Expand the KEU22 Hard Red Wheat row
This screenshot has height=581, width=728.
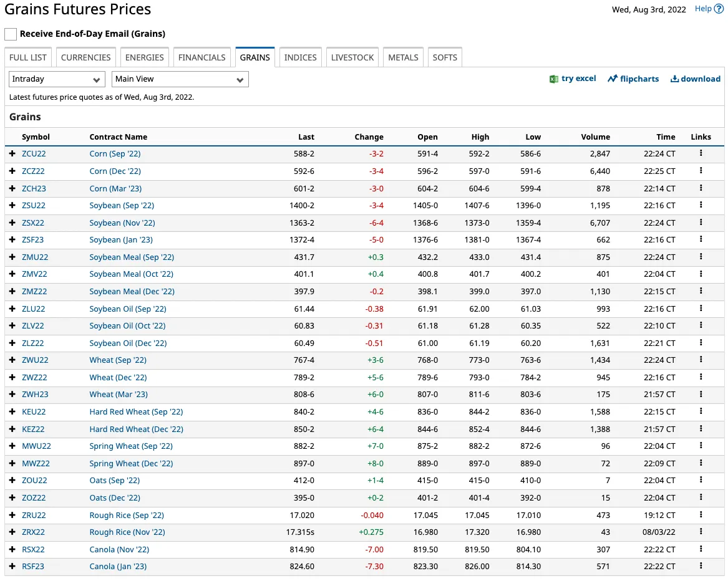coord(12,411)
